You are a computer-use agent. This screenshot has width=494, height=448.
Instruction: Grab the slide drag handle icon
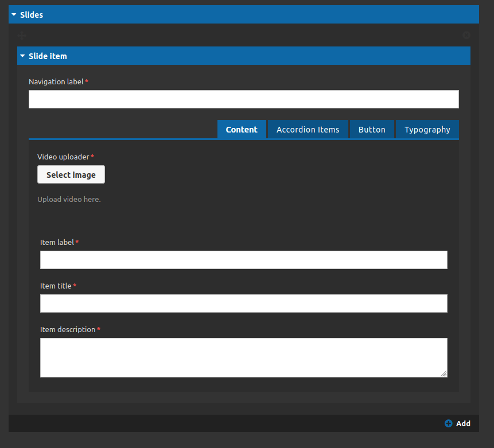pos(22,35)
